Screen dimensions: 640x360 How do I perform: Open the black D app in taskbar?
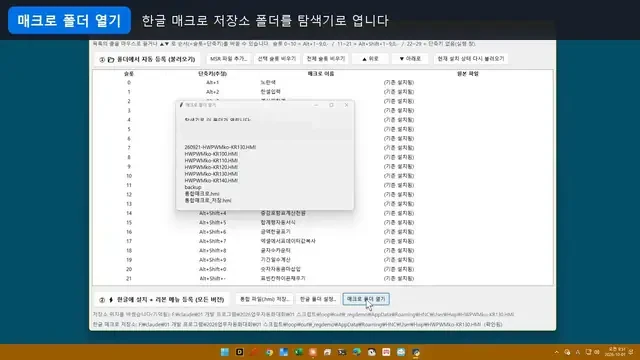pyautogui.click(x=240, y=352)
